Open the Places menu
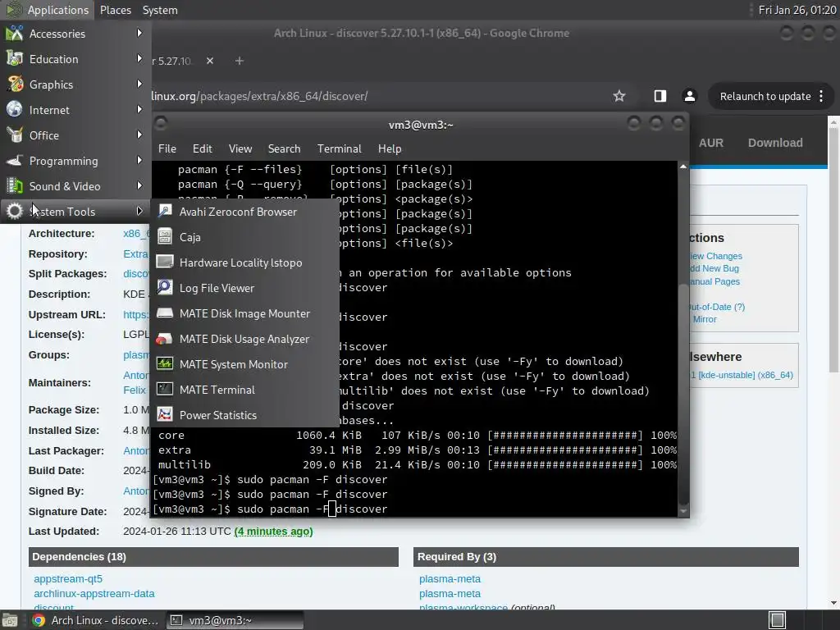The width and height of the screenshot is (840, 630). click(116, 10)
